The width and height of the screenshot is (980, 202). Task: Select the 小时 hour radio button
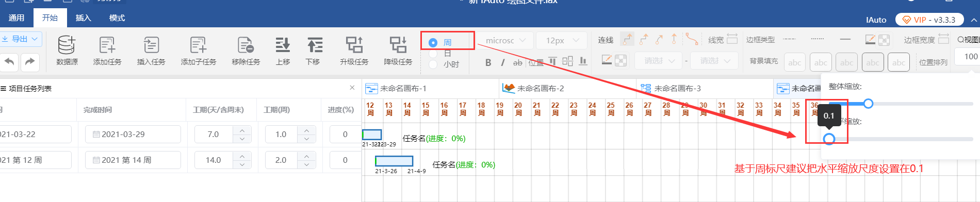click(433, 64)
